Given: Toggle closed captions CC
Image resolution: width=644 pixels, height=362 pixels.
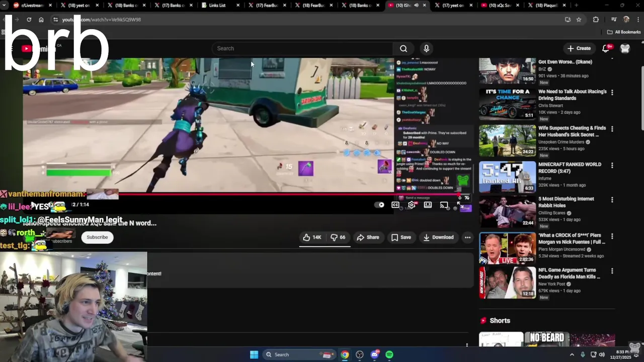Looking at the screenshot, I should 395,205.
